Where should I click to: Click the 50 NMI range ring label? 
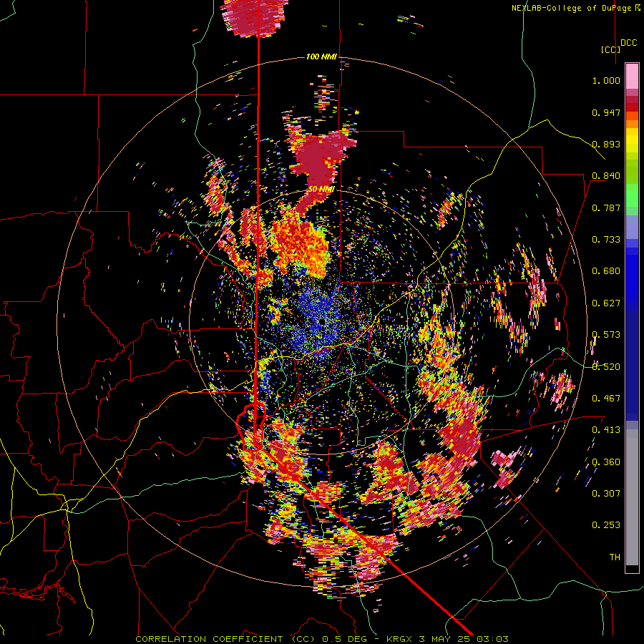coord(321,189)
